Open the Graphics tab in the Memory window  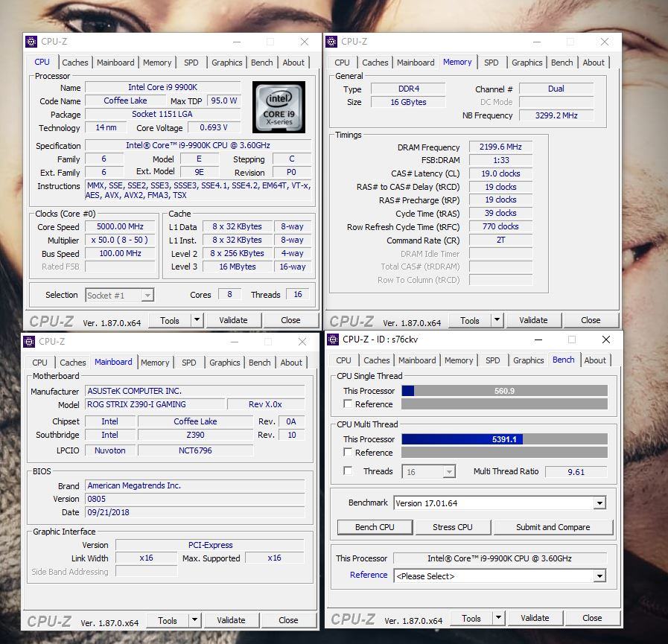point(527,63)
